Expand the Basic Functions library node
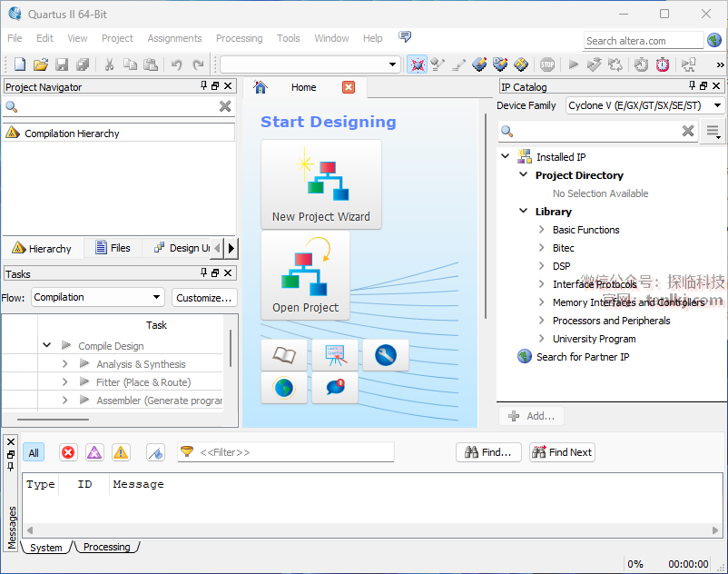This screenshot has width=728, height=574. [542, 230]
